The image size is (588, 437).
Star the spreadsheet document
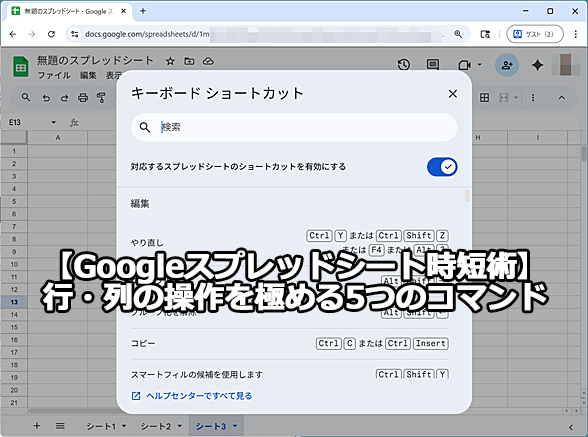point(170,61)
